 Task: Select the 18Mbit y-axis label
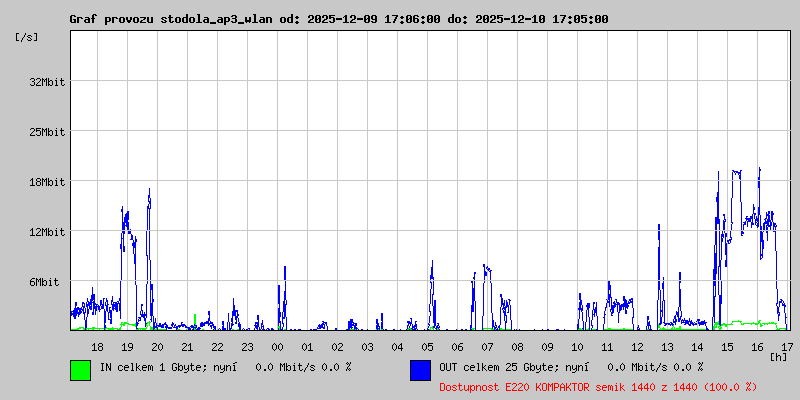(47, 182)
